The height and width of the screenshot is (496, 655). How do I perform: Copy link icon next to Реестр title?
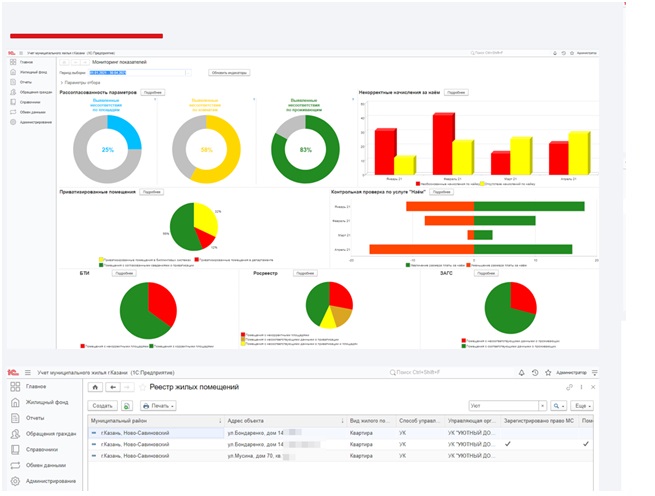tap(569, 387)
